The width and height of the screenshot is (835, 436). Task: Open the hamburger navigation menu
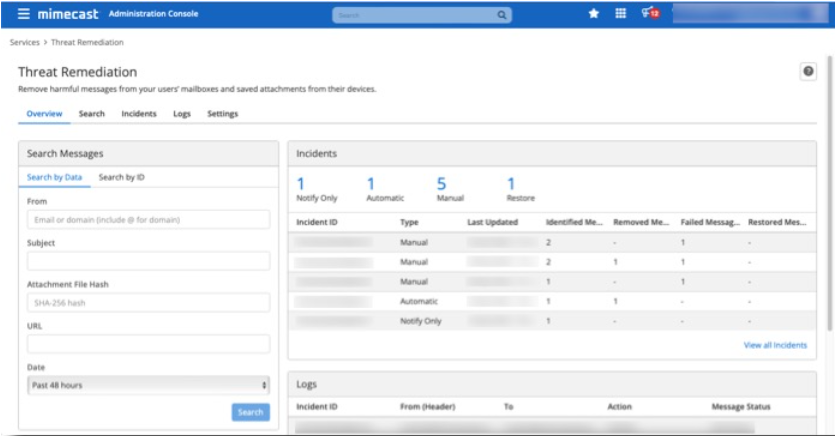[x=23, y=14]
